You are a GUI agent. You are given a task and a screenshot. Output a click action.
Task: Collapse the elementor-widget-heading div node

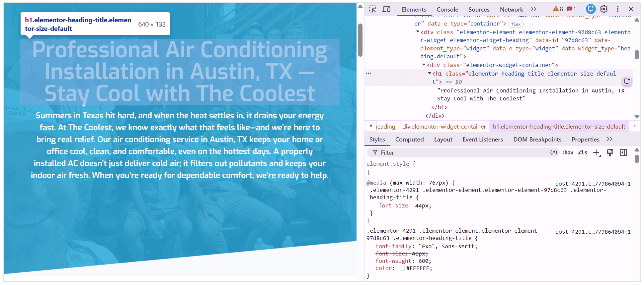(x=418, y=32)
